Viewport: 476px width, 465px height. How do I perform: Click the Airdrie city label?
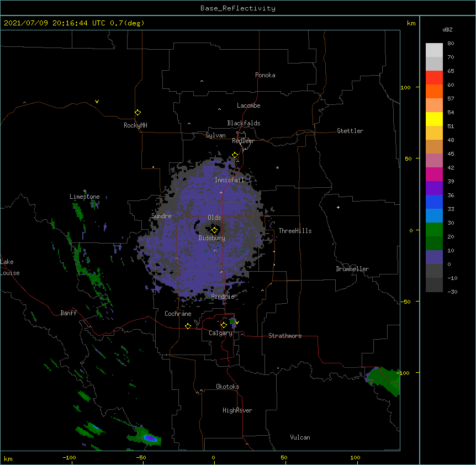223,297
